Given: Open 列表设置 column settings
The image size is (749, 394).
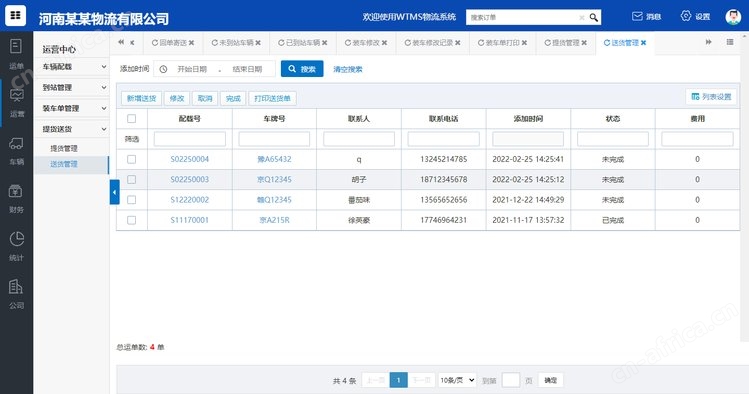Looking at the screenshot, I should (711, 97).
